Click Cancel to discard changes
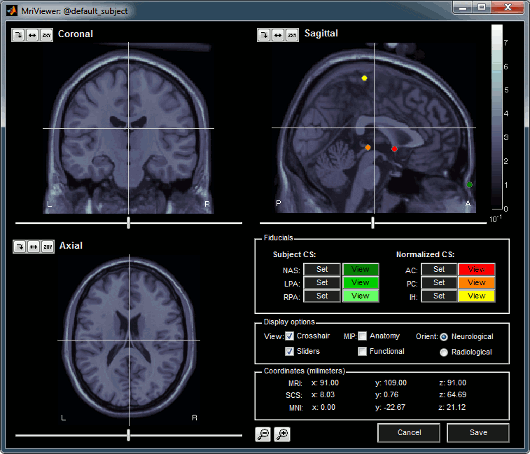 (409, 432)
